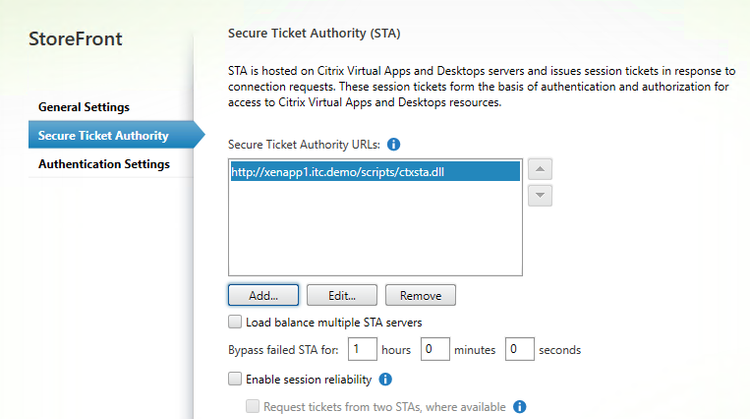Viewport: 750px width, 419px height.
Task: Move selected STA URL up with arrow
Action: click(x=540, y=168)
